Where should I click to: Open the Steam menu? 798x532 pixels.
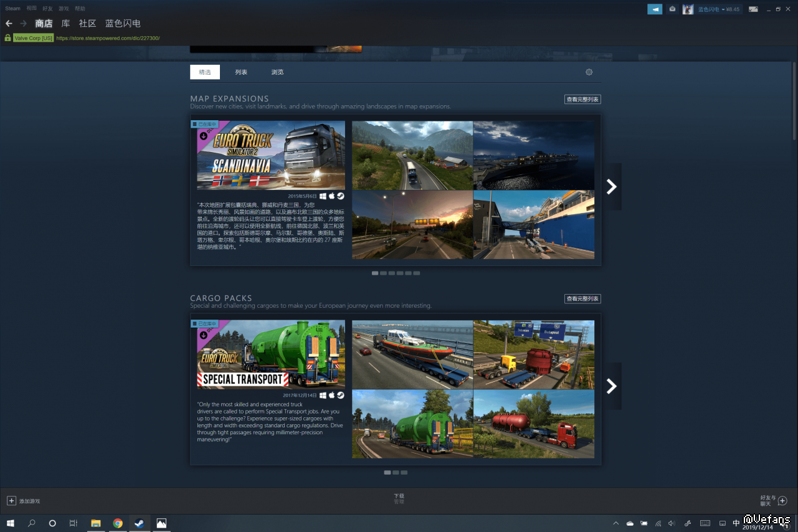point(12,9)
